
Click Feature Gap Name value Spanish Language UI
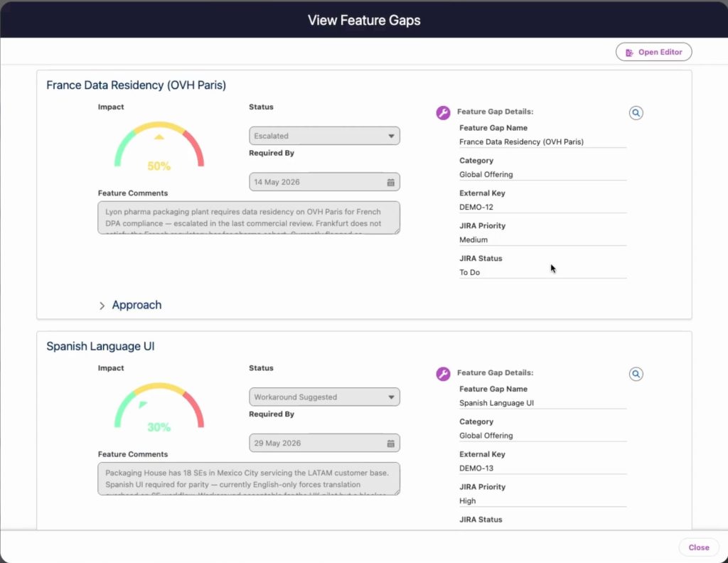coord(496,403)
